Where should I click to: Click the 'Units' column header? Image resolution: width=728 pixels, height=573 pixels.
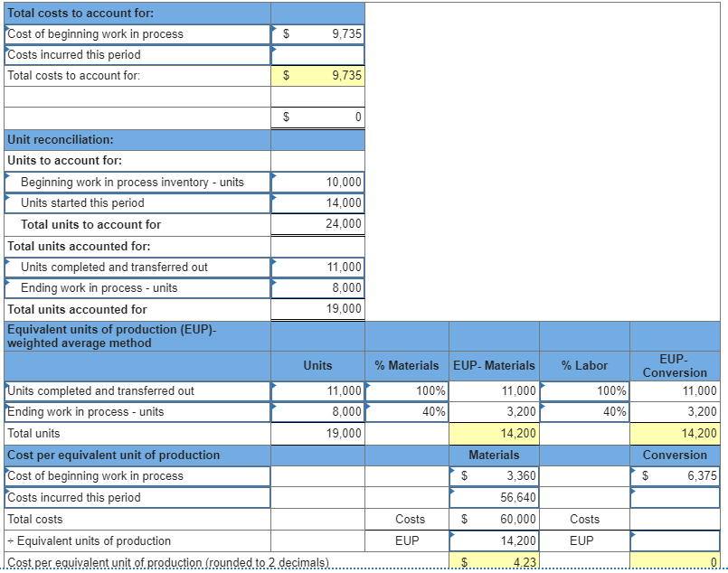pyautogui.click(x=317, y=366)
